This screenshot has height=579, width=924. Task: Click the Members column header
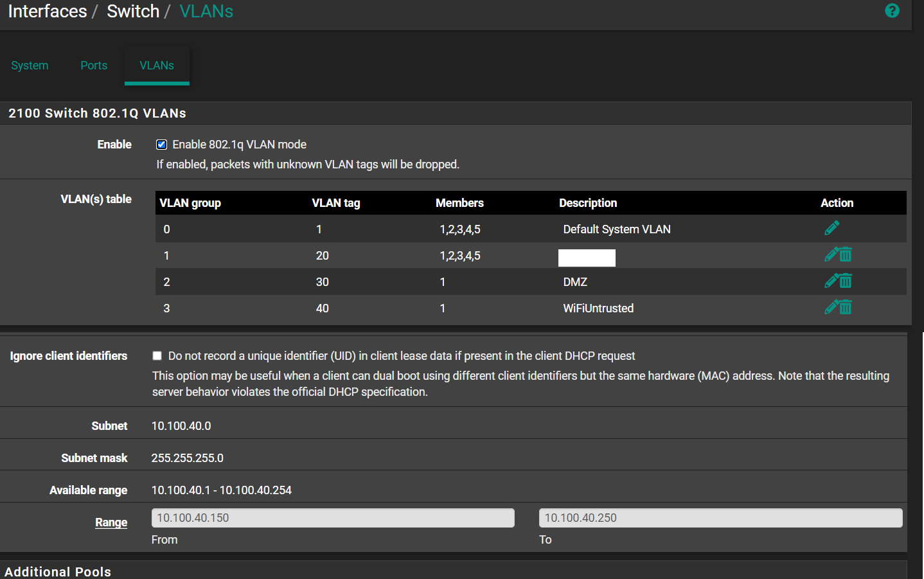coord(459,203)
